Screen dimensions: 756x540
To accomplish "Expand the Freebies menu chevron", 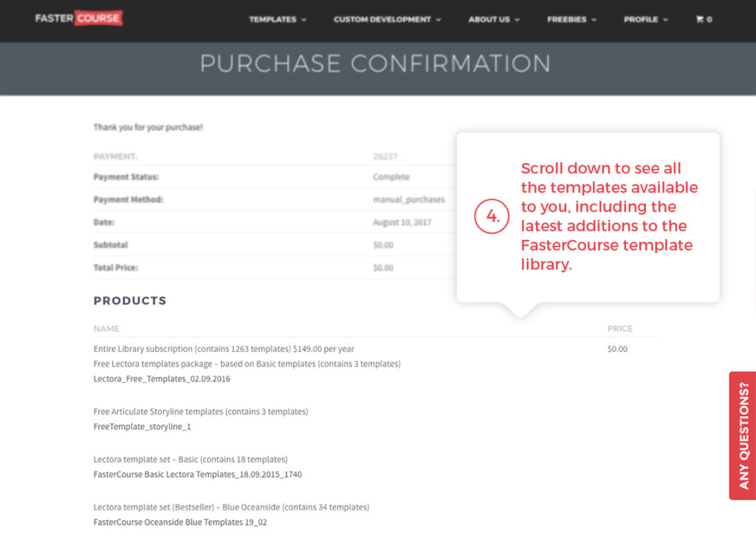I will (594, 20).
